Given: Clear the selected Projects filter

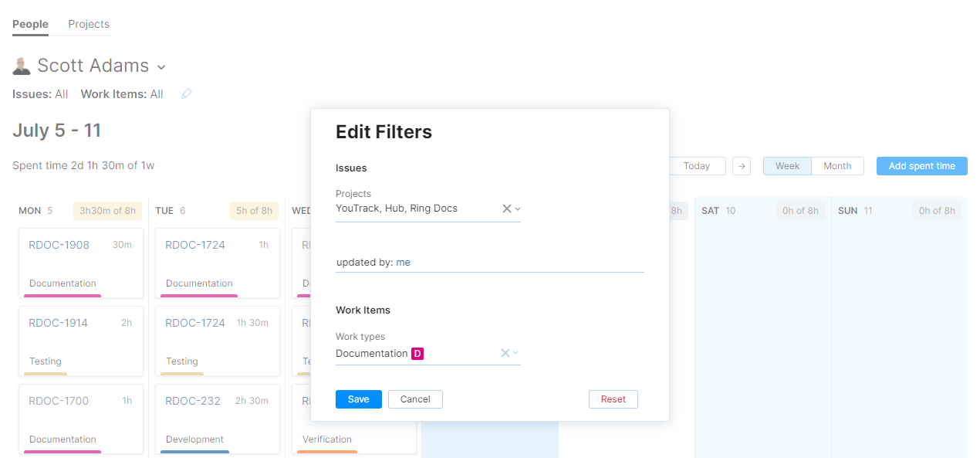Looking at the screenshot, I should click(x=506, y=209).
